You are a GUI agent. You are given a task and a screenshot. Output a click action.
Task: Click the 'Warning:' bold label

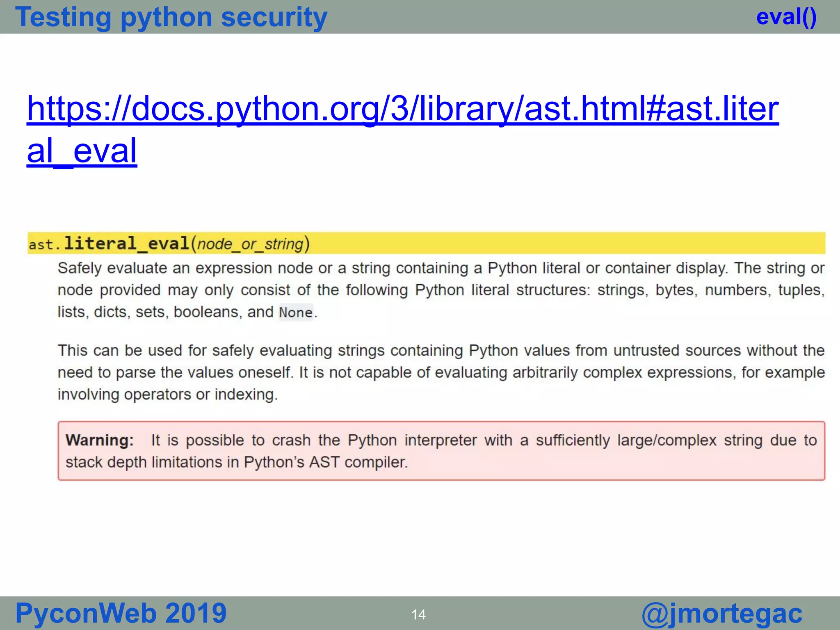pyautogui.click(x=100, y=440)
